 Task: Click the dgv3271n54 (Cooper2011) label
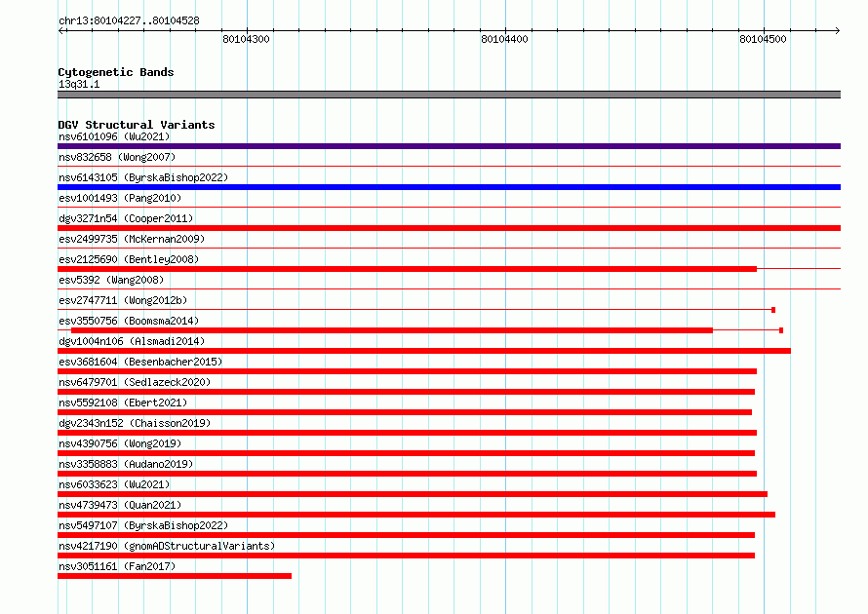[x=126, y=218]
